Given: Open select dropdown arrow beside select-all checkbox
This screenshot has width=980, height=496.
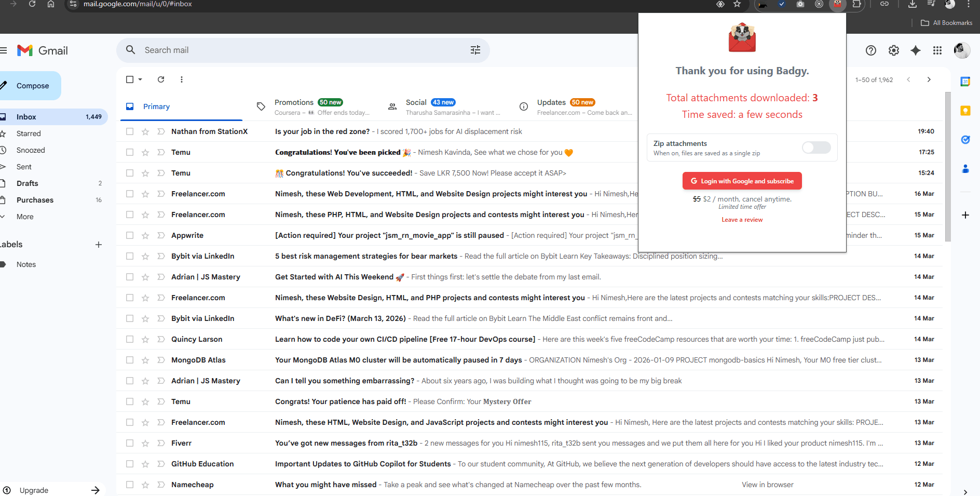Looking at the screenshot, I should (x=140, y=79).
